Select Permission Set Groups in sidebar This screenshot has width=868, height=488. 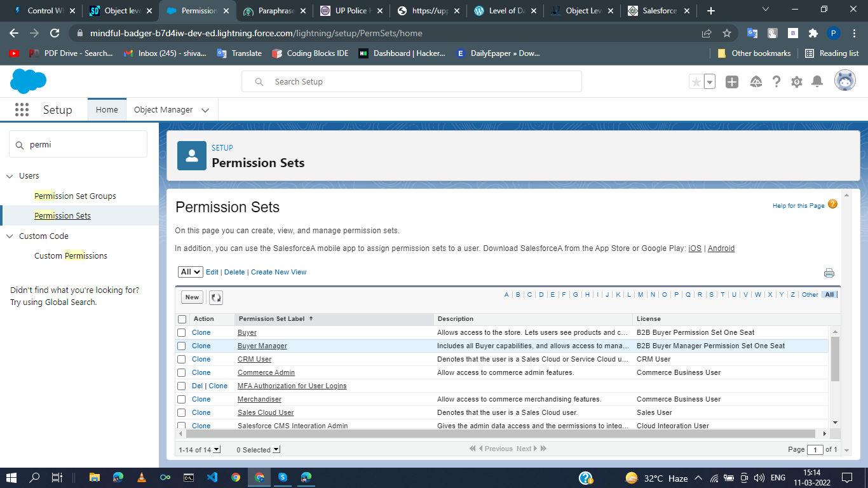75,196
